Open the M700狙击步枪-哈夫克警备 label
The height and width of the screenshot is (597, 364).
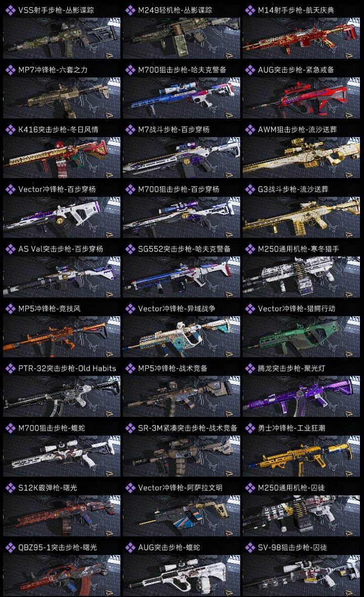182,70
